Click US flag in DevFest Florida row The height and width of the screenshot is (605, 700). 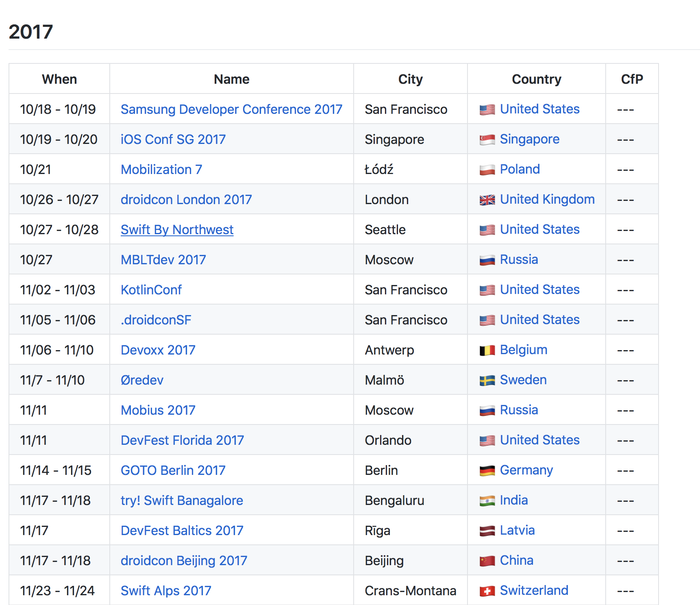click(x=487, y=441)
